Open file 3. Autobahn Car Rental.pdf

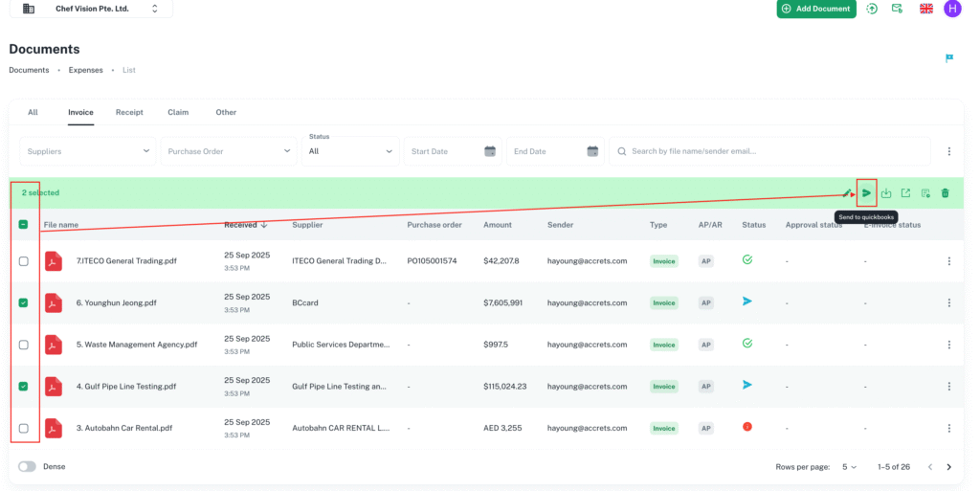pyautogui.click(x=124, y=429)
